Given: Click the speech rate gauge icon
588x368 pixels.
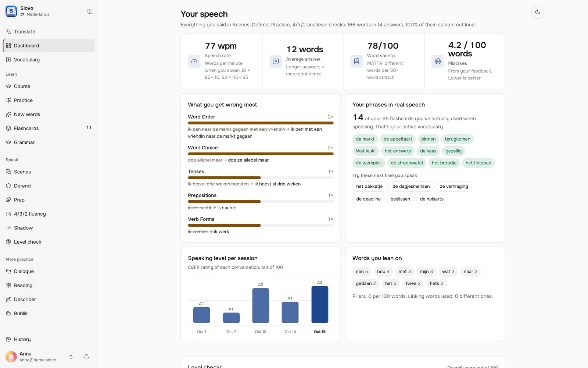Looking at the screenshot, I should 194,61.
